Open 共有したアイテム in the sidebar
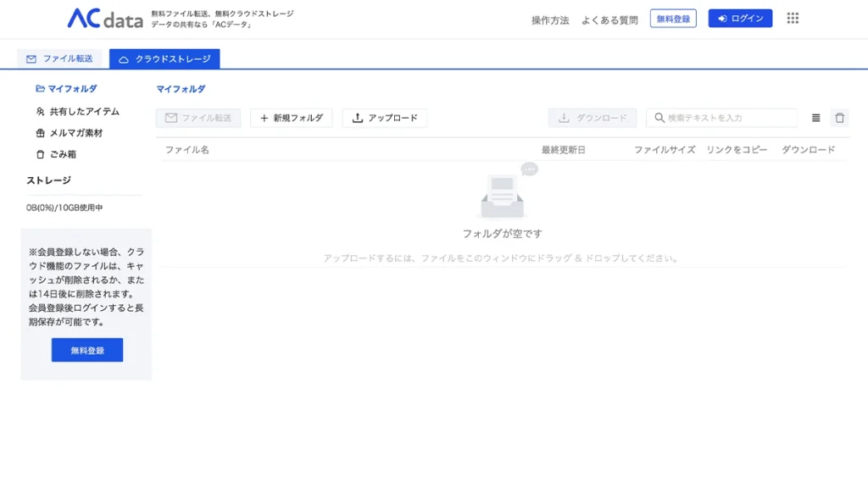Image resolution: width=868 pixels, height=488 pixels. 78,111
